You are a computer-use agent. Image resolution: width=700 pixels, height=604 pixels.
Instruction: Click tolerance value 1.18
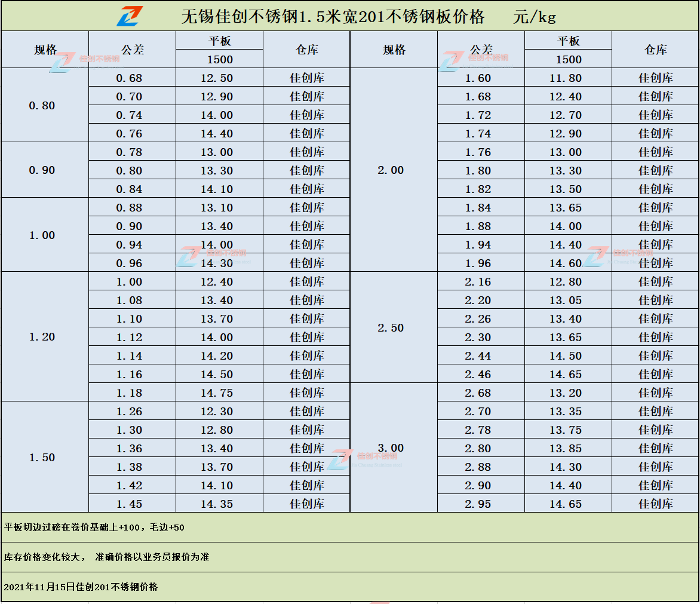[129, 393]
